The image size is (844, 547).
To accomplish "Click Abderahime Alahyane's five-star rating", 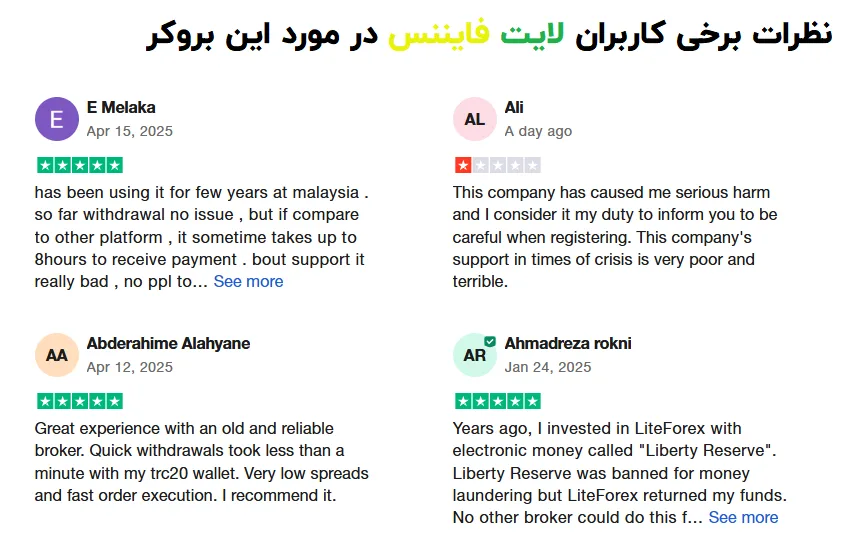I will click(80, 401).
